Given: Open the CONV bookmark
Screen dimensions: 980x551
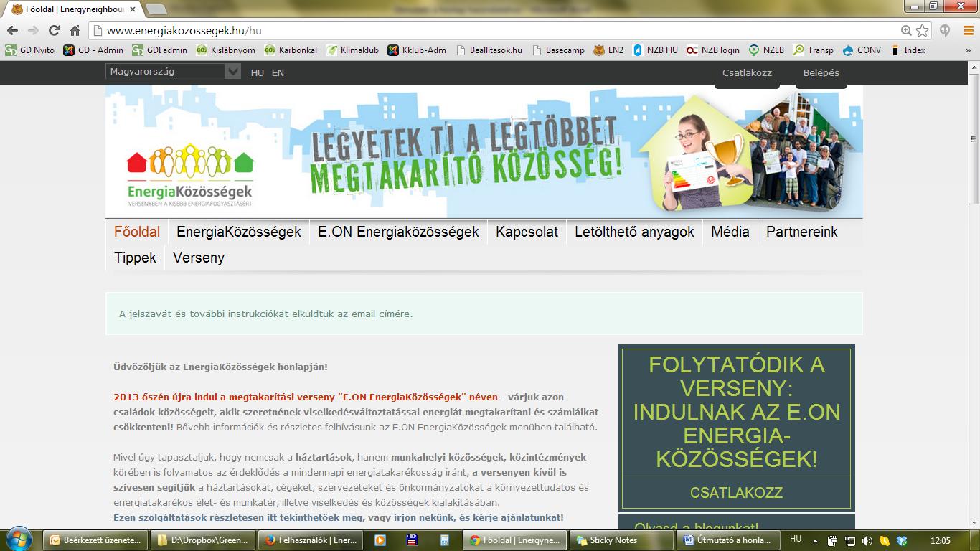Looking at the screenshot, I should point(862,50).
